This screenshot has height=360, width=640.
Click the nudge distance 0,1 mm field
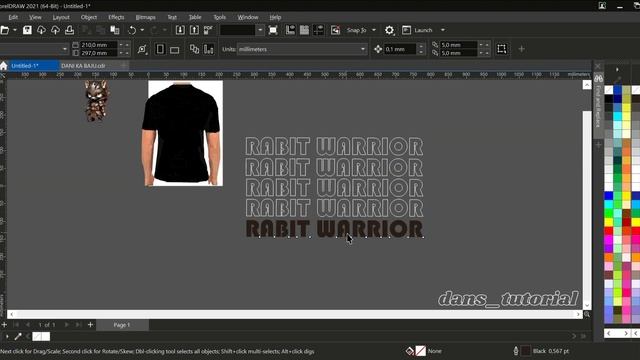[400, 49]
